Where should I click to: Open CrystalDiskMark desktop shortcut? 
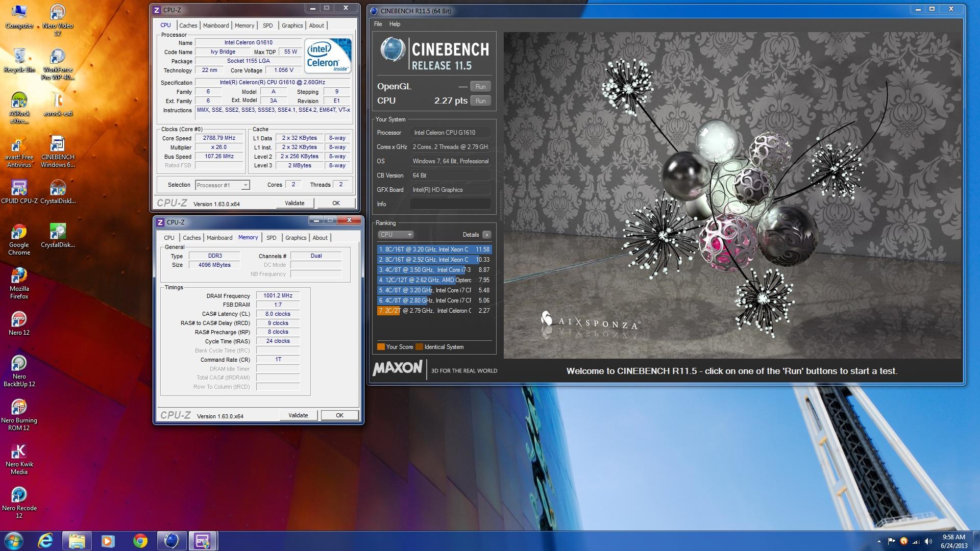(x=58, y=236)
